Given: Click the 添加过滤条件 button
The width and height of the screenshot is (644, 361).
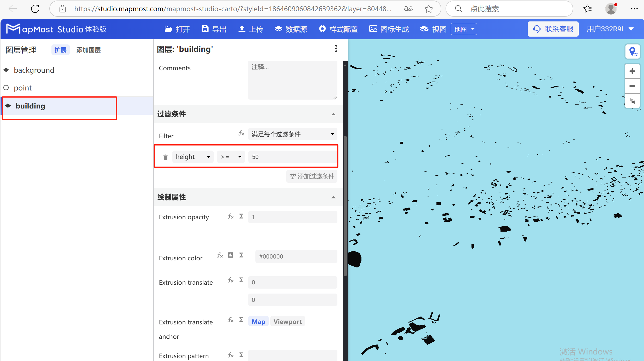Looking at the screenshot, I should click(x=311, y=176).
